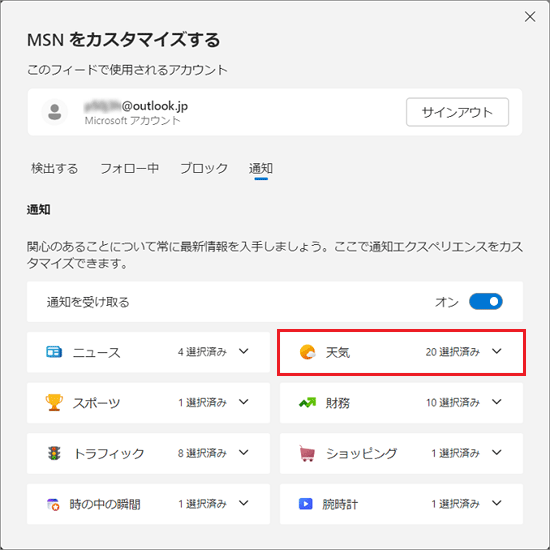Screen dimensions: 550x550
Task: Expand the トラフィック chevron dropdown
Action: (243, 452)
